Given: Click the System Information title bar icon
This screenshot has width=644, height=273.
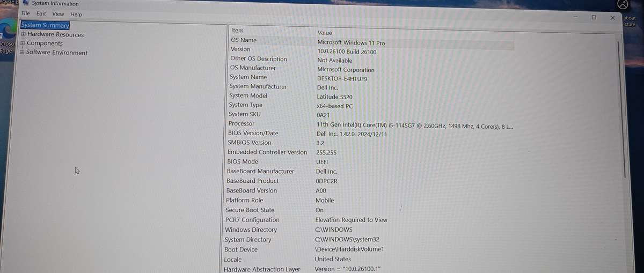Looking at the screenshot, I should [25, 3].
